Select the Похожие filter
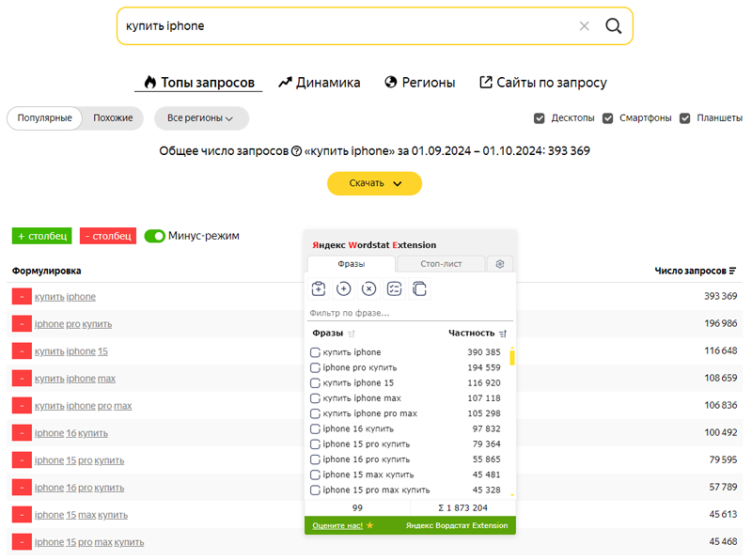This screenshot has width=752, height=560. tap(113, 118)
